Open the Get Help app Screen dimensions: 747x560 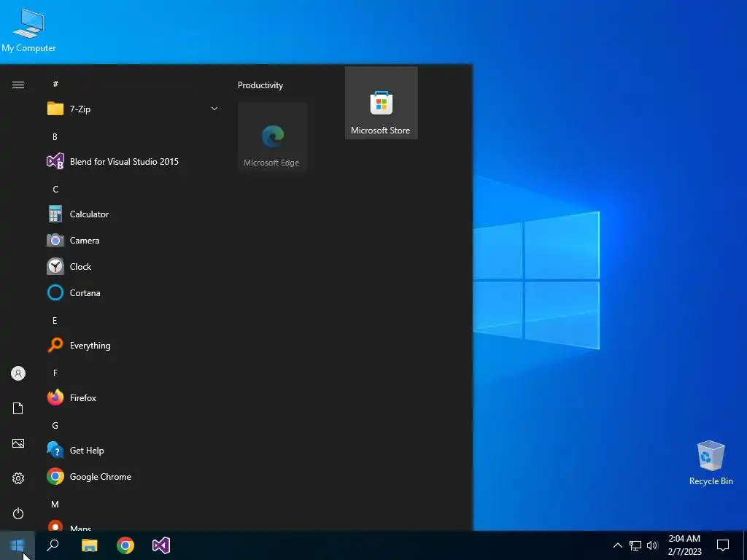click(132, 450)
